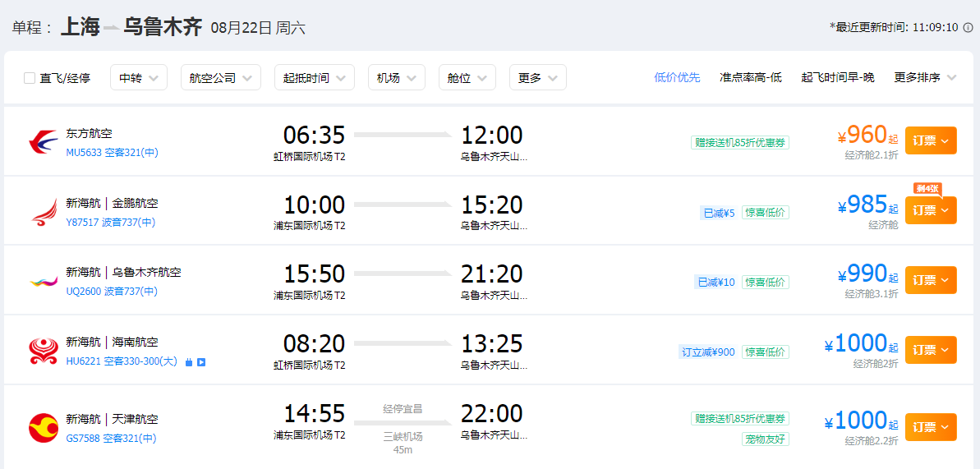Expand the 更多排序 sort dropdown
This screenshot has width=980, height=469.
click(925, 77)
